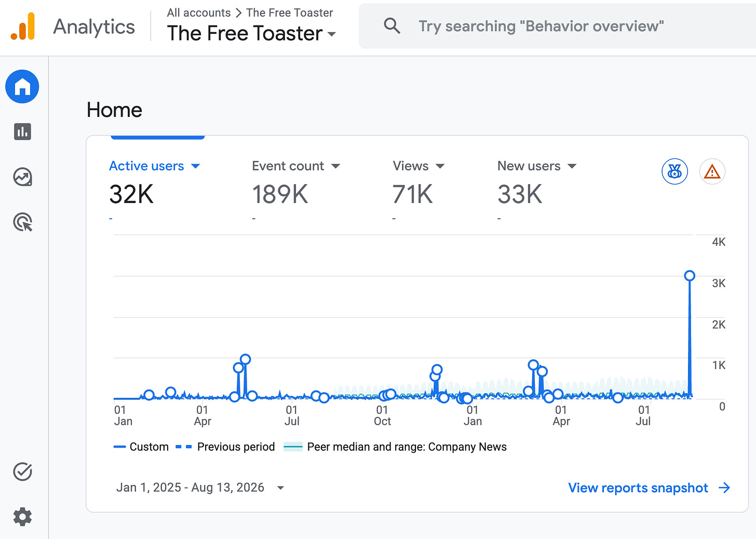Click the search field placeholder text
Viewport: 756px width, 539px height.
tap(541, 26)
